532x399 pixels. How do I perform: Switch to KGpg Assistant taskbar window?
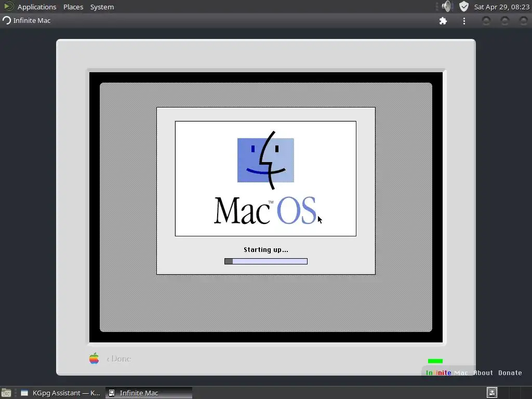click(60, 393)
